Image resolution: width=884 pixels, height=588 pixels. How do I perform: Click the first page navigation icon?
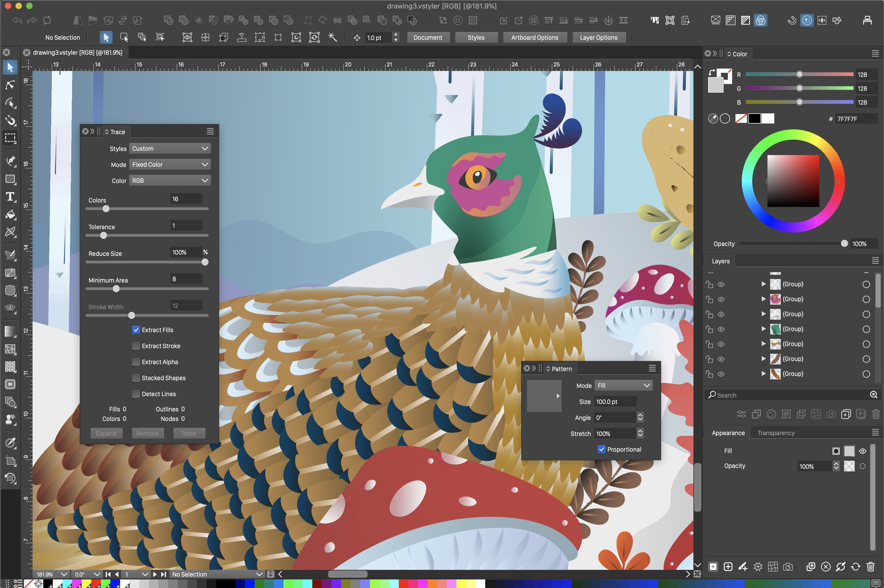[x=108, y=574]
